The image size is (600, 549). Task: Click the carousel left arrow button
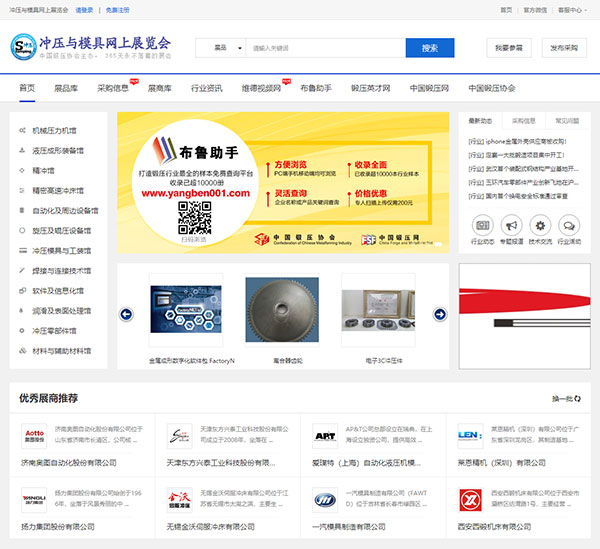[127, 314]
